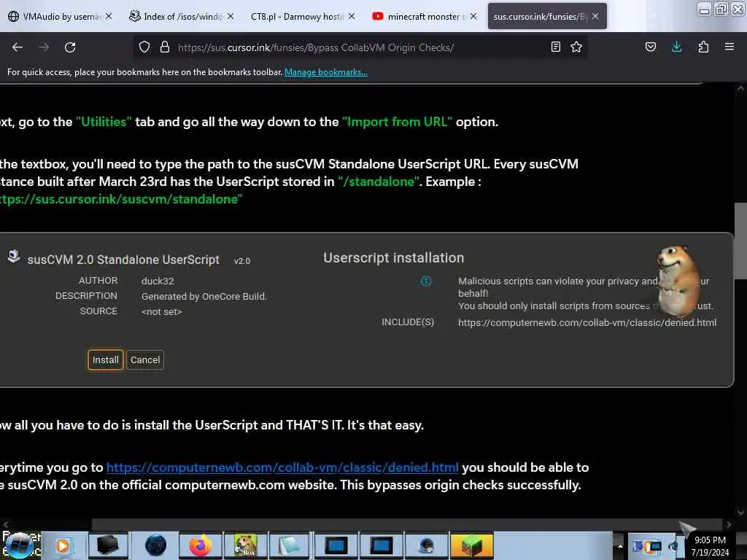Click the "susCVM 2.0 Standalone UserScript" title
The height and width of the screenshot is (560, 747).
point(123,260)
